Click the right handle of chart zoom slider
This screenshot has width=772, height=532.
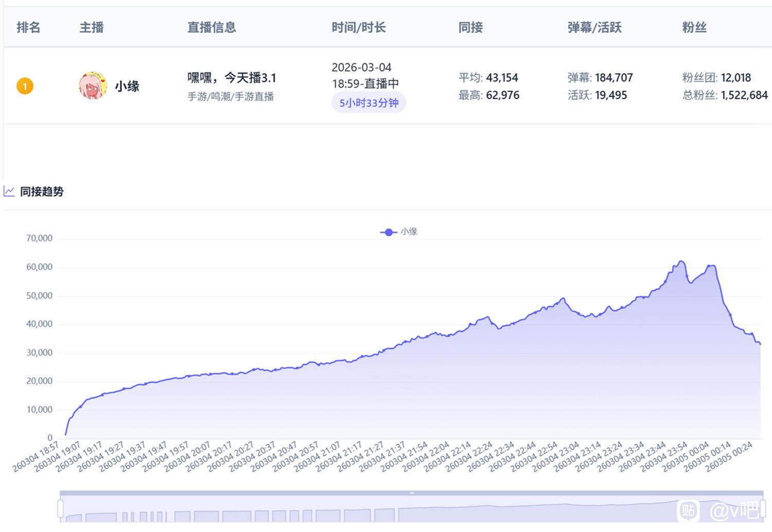763,508
